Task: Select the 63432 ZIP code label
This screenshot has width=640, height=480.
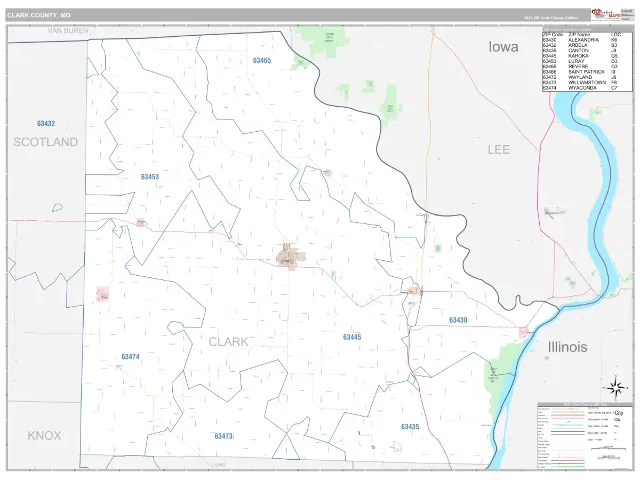Action: coord(46,123)
